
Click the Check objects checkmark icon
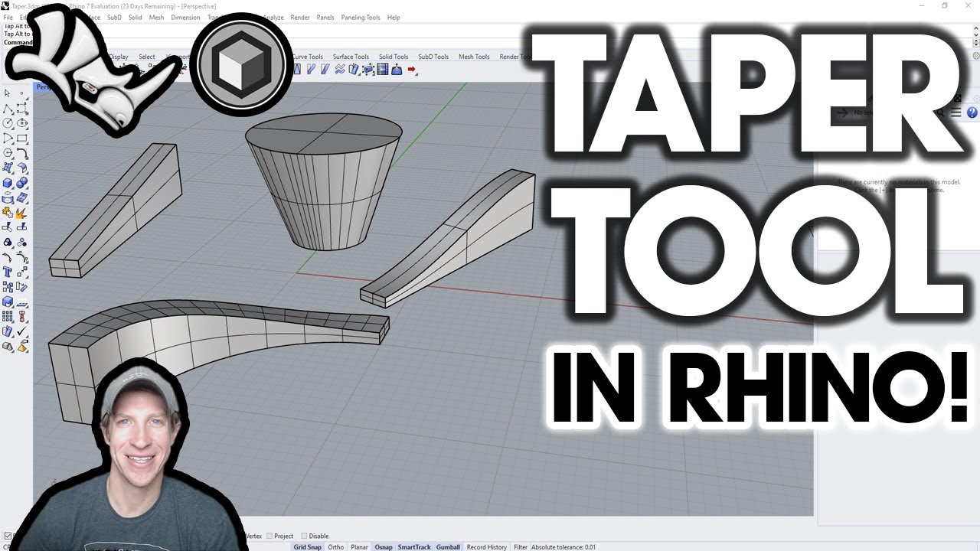[x=22, y=330]
